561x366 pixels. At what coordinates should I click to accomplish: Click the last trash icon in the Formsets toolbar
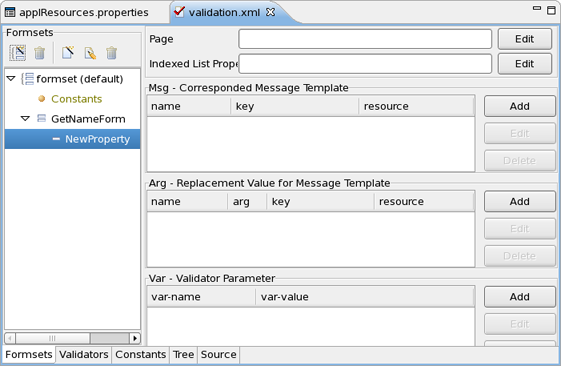click(112, 53)
